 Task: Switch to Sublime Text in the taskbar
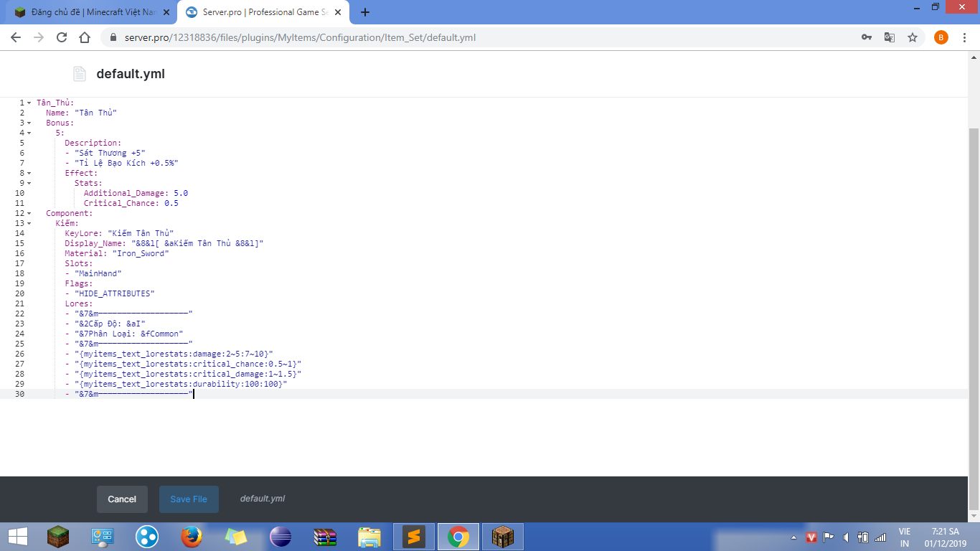(x=414, y=537)
